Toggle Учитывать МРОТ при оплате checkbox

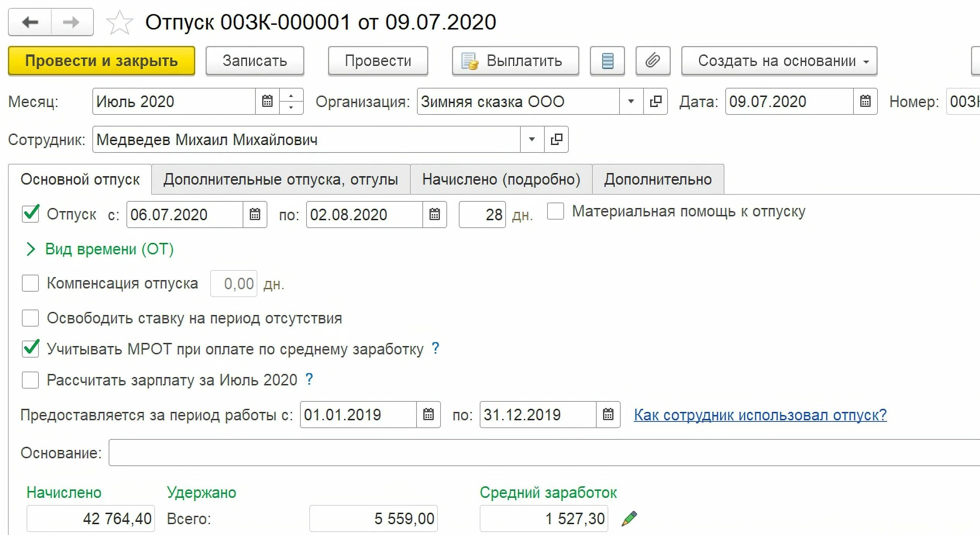[31, 349]
